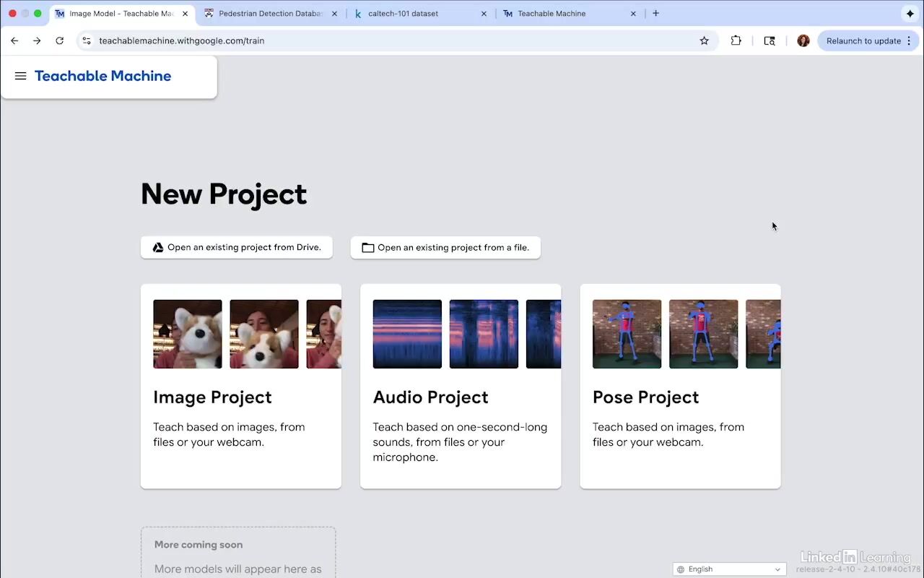Click first corgi thumbnail in Image Project
The height and width of the screenshot is (578, 924).
(x=188, y=334)
